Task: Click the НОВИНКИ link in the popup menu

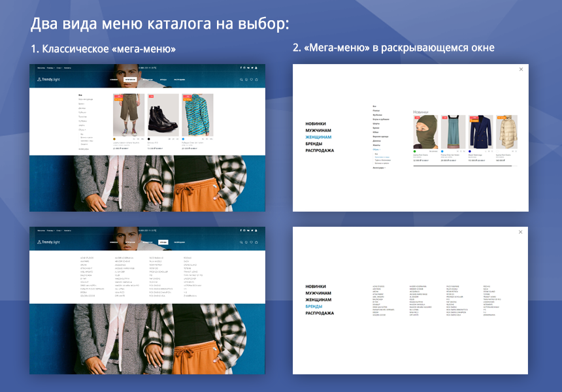Action: [x=316, y=123]
